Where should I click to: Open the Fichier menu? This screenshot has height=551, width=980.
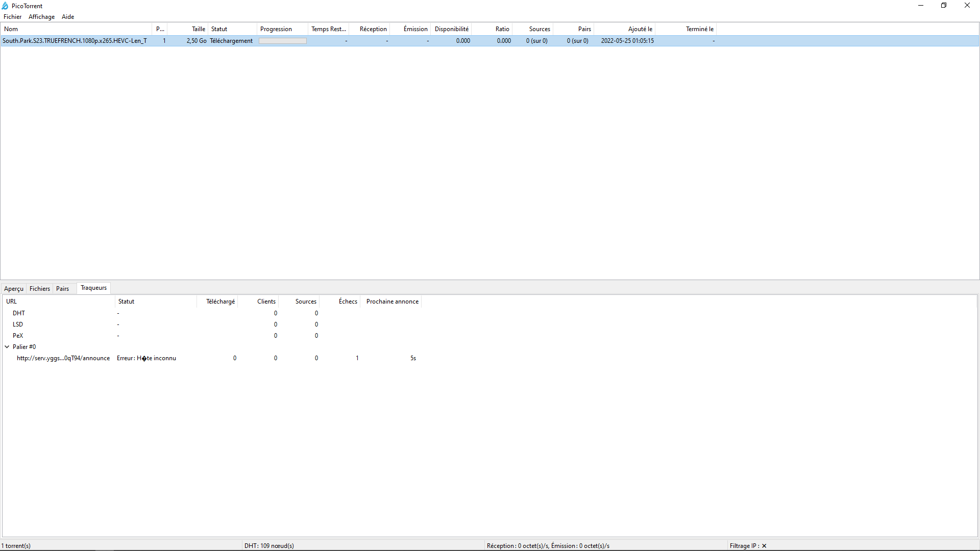[12, 17]
